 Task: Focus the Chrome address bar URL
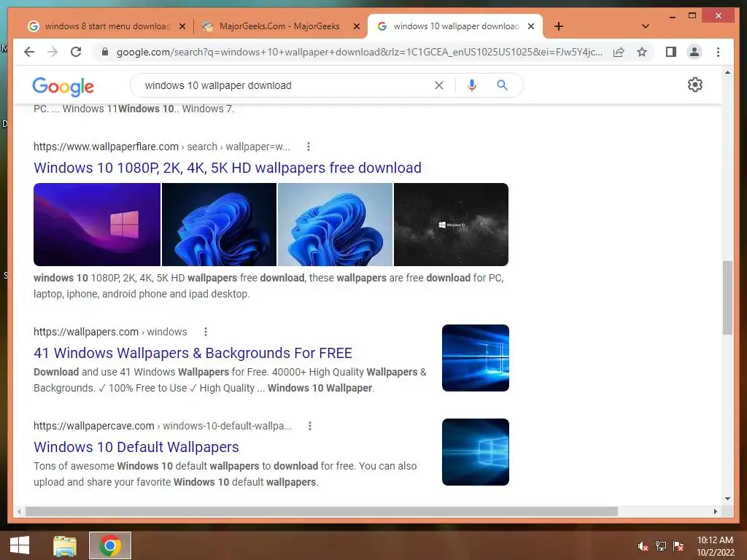tap(359, 52)
